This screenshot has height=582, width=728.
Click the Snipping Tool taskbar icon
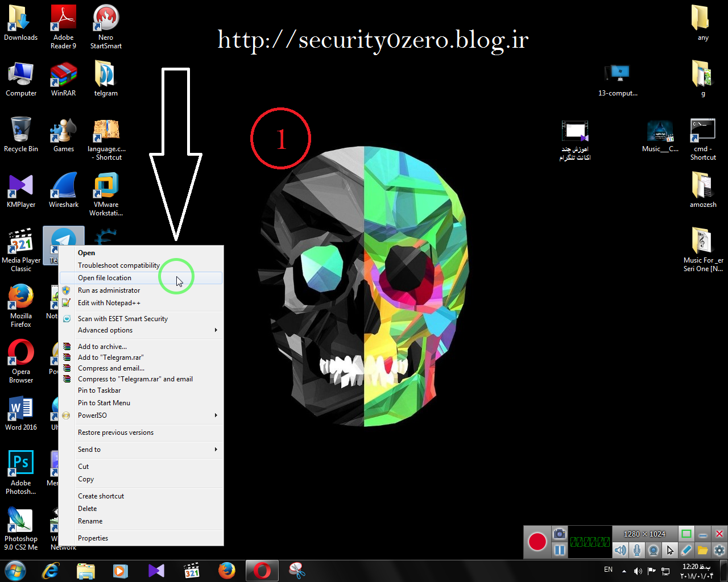(297, 570)
